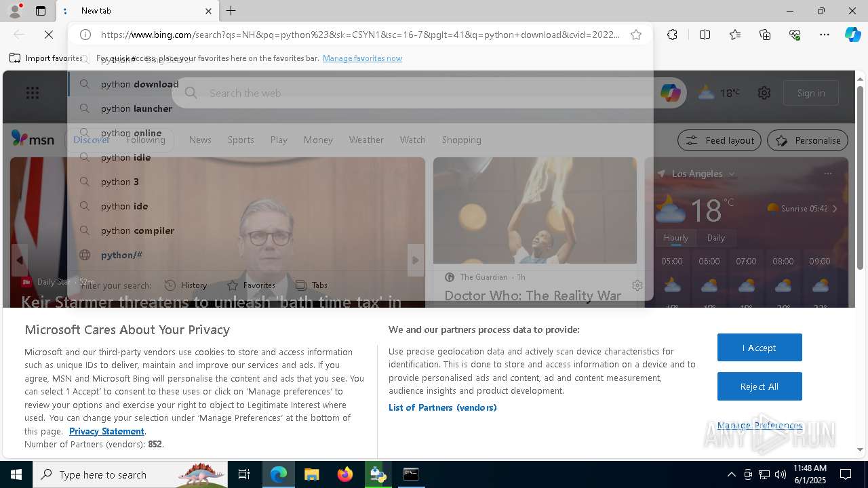Open Copilot icon in search box
The width and height of the screenshot is (868, 488).
coord(671,93)
